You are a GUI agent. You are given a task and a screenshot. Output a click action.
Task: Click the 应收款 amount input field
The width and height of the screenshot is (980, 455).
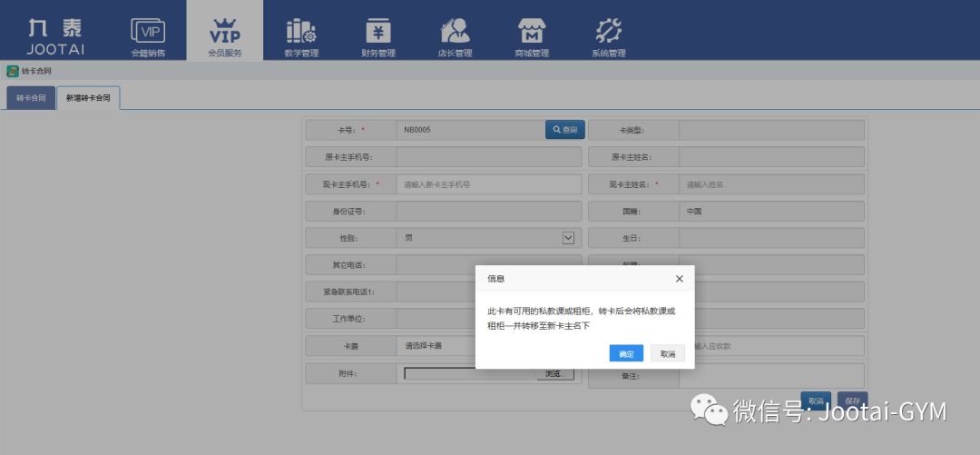(x=779, y=345)
